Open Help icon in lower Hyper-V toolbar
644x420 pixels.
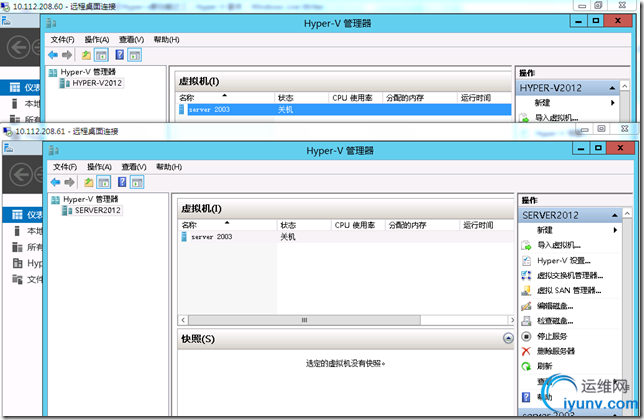122,182
